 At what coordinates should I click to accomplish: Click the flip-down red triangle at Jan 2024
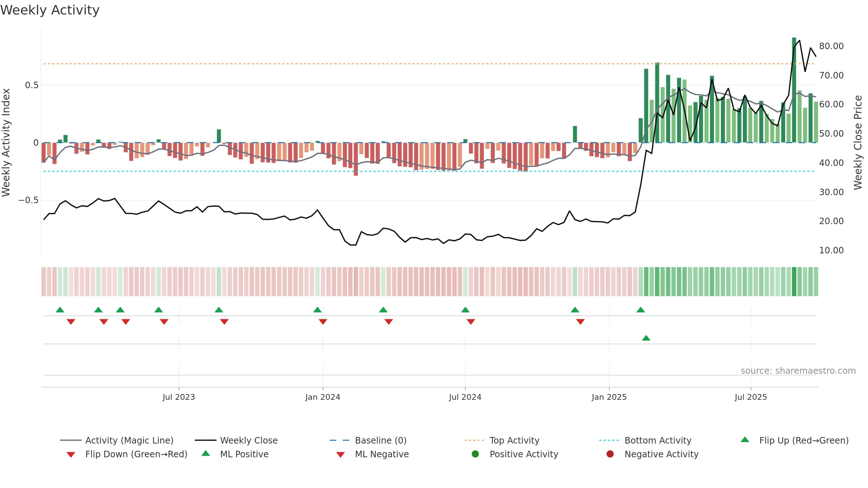point(323,322)
